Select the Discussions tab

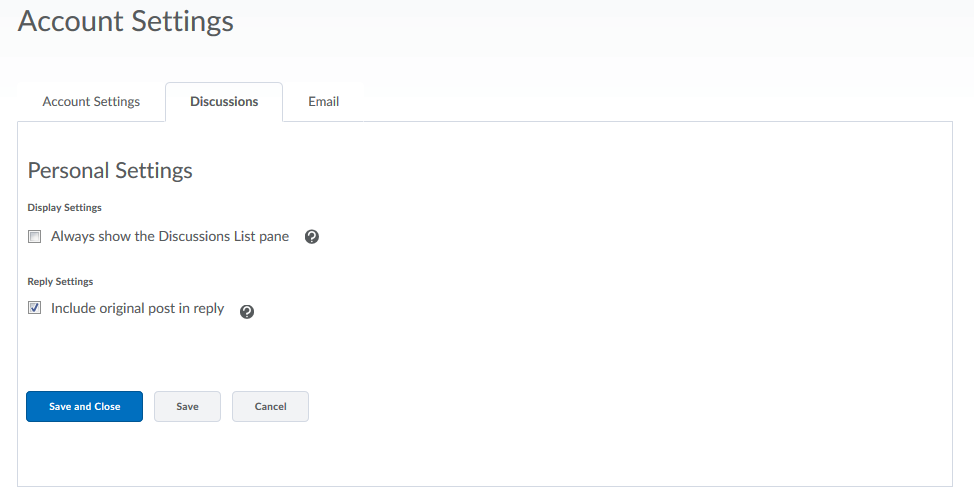[224, 102]
